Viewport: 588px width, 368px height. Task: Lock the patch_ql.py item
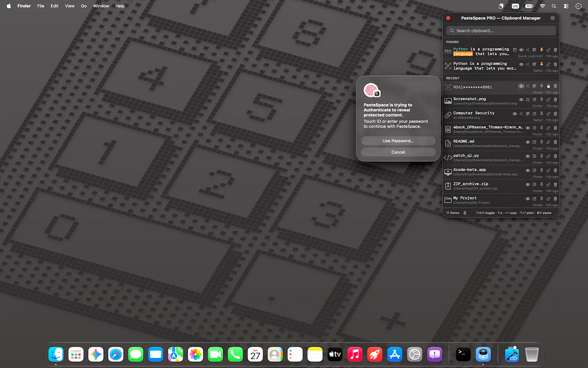coord(548,156)
